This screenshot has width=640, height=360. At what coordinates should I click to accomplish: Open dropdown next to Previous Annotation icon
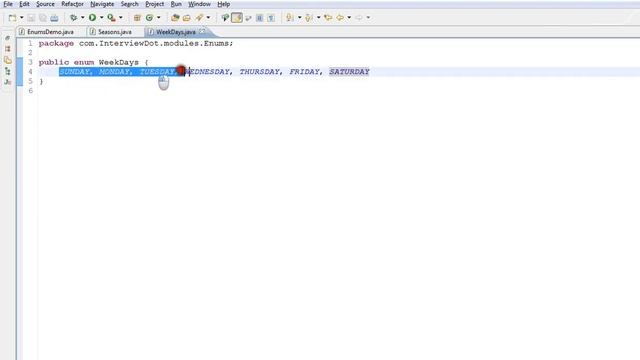click(x=318, y=18)
